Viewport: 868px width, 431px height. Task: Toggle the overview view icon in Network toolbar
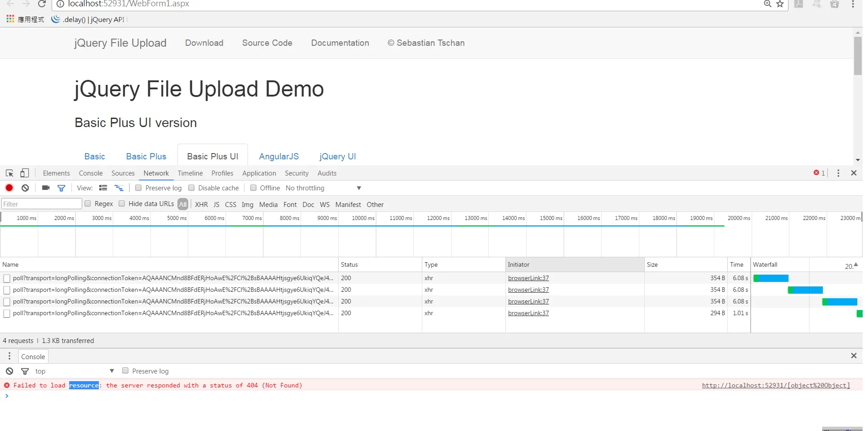coord(119,188)
